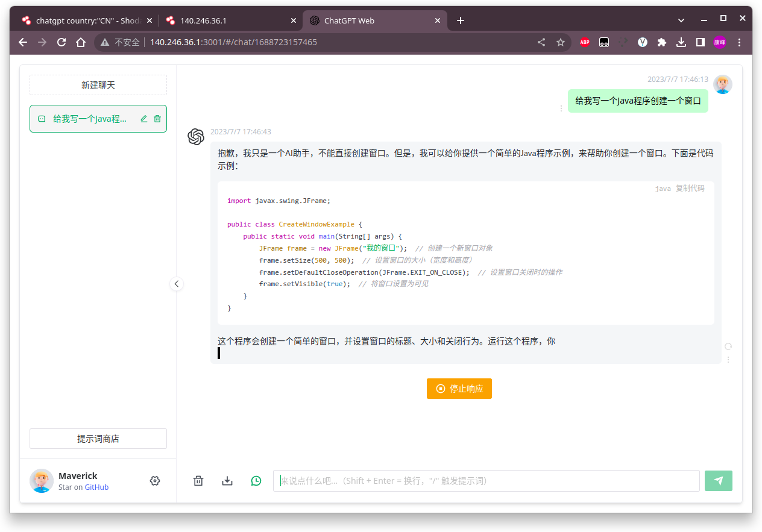
Task: Click the address bar URL
Action: click(x=233, y=42)
